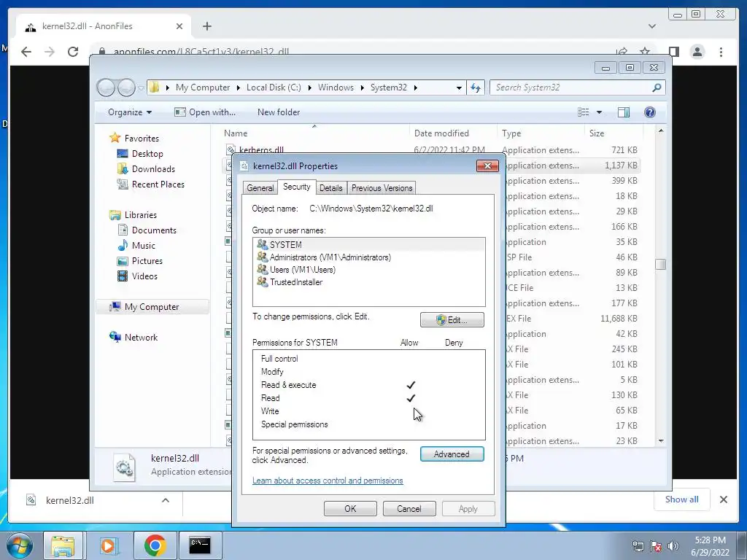Go back in Chrome browser

[26, 52]
